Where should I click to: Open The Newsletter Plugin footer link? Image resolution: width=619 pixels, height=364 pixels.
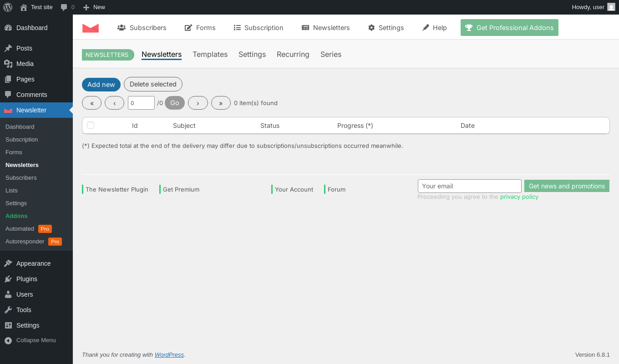pos(117,189)
